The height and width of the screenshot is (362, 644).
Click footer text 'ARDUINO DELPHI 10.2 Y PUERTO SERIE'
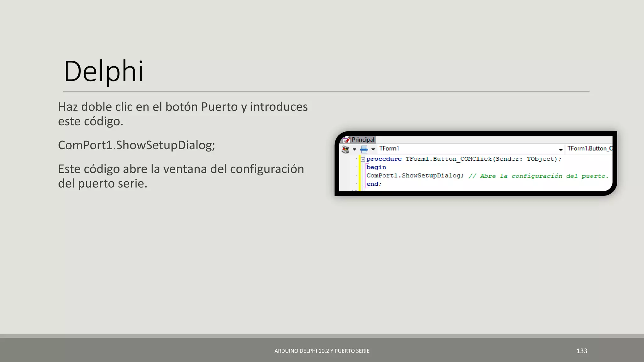322,351
